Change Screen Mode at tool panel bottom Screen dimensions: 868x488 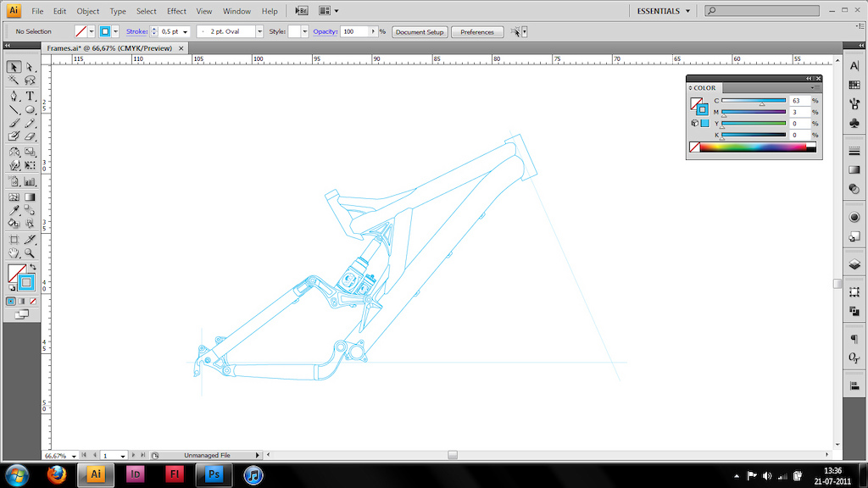(x=21, y=315)
